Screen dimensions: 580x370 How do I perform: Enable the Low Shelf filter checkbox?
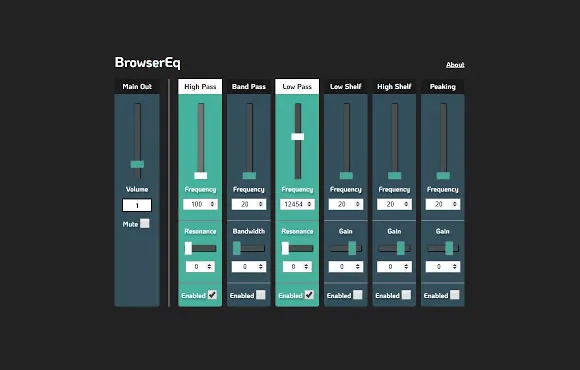coord(358,295)
